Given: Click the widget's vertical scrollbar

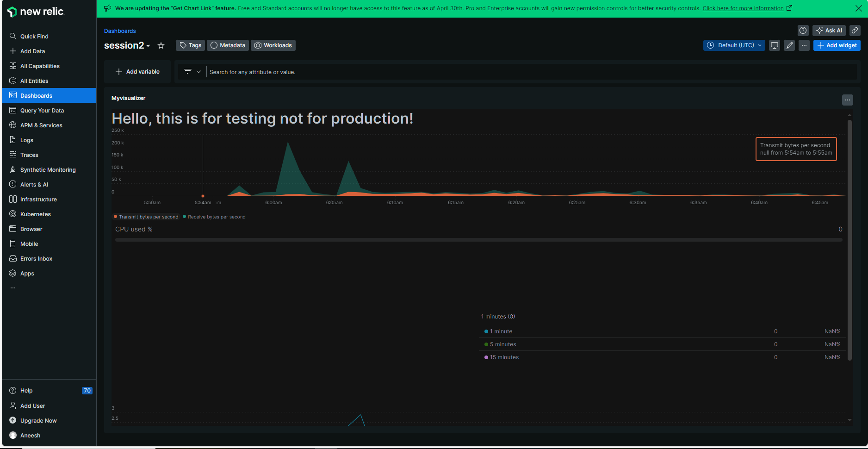Looking at the screenshot, I should pos(849,240).
